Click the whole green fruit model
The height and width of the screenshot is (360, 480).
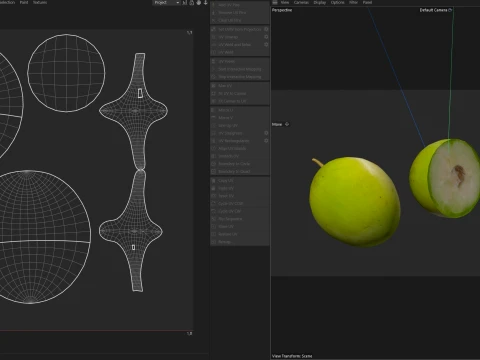tap(355, 202)
